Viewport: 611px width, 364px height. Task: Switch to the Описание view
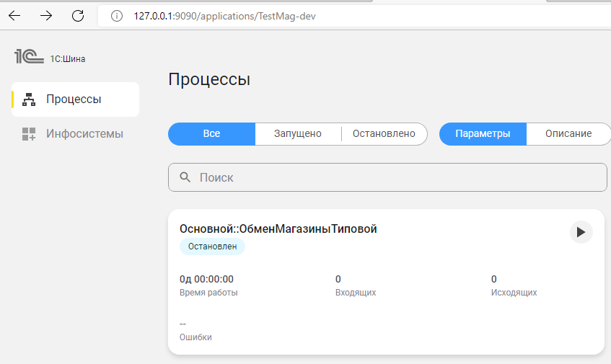[x=568, y=134]
